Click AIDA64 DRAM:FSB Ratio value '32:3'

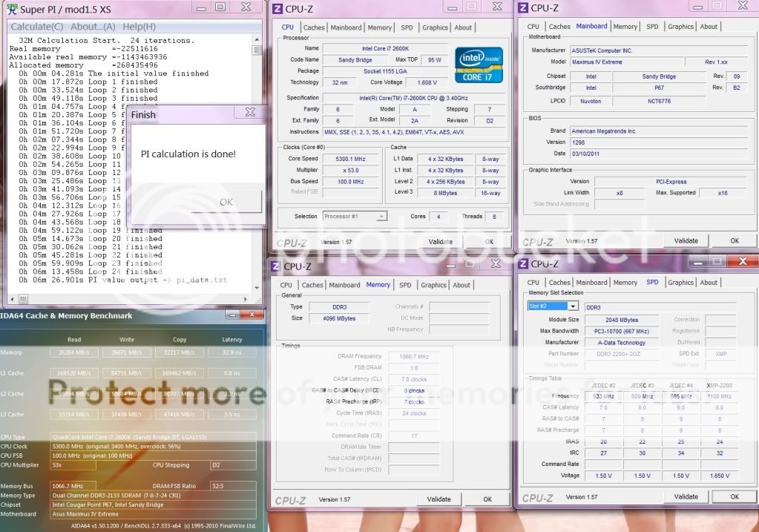pyautogui.click(x=233, y=486)
